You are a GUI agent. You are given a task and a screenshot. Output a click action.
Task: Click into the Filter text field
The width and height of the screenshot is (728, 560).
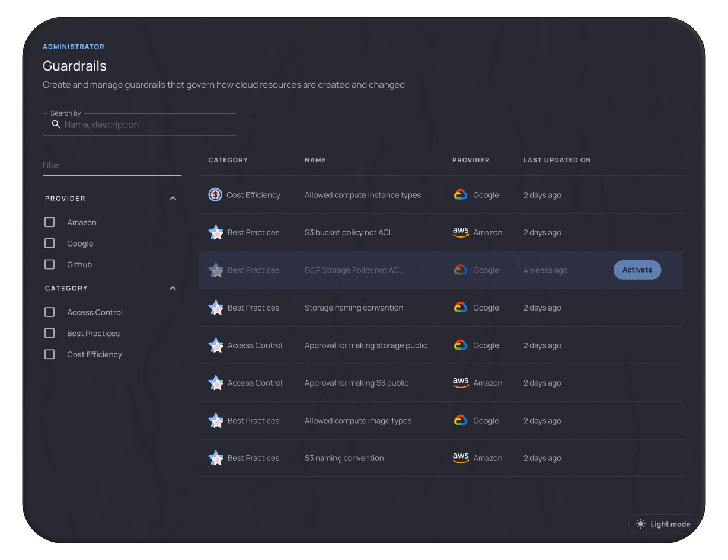point(112,165)
